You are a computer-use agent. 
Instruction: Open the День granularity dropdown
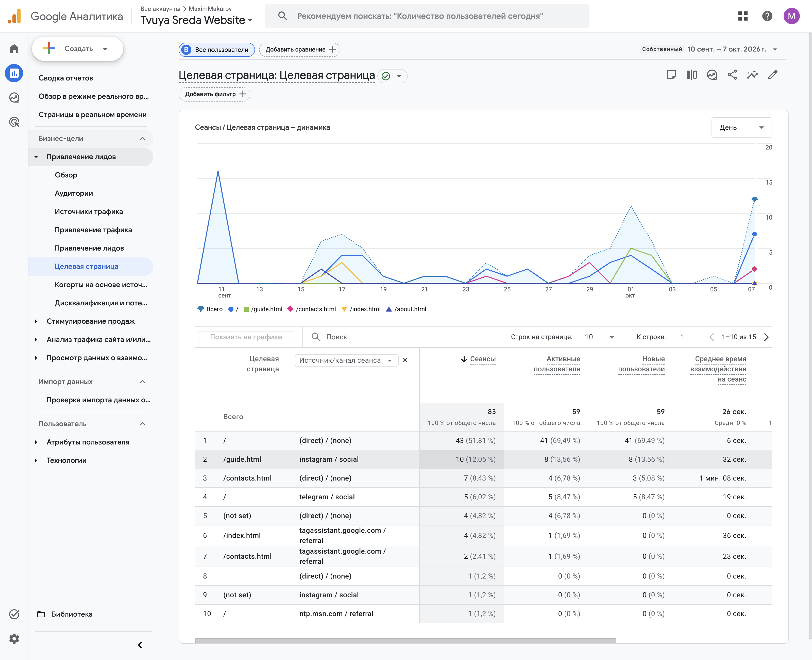point(741,127)
